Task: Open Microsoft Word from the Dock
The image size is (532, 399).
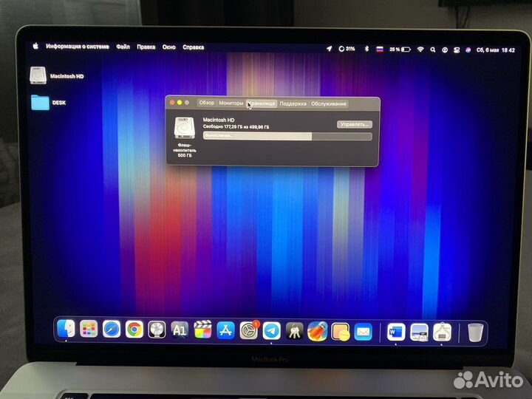Action: click(396, 332)
